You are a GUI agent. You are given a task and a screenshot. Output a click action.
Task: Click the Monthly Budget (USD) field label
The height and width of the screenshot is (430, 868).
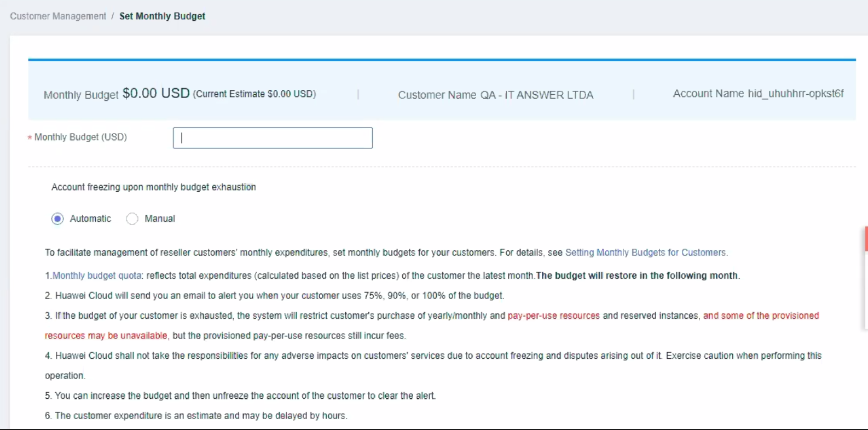[80, 137]
